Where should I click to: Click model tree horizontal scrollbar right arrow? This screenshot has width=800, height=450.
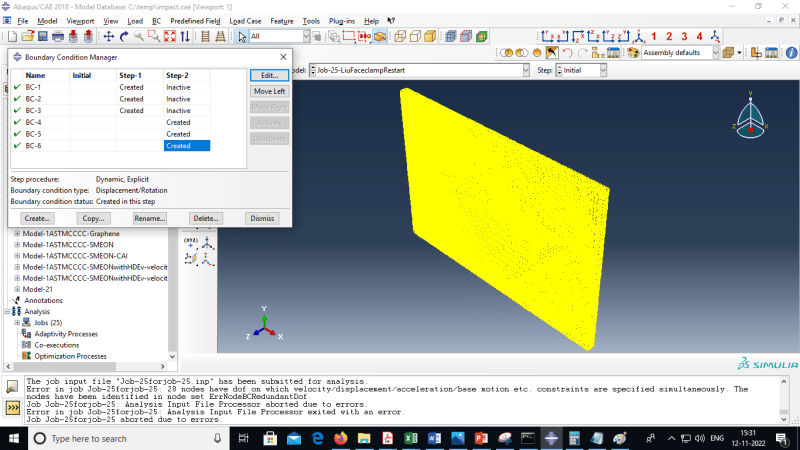[163, 366]
